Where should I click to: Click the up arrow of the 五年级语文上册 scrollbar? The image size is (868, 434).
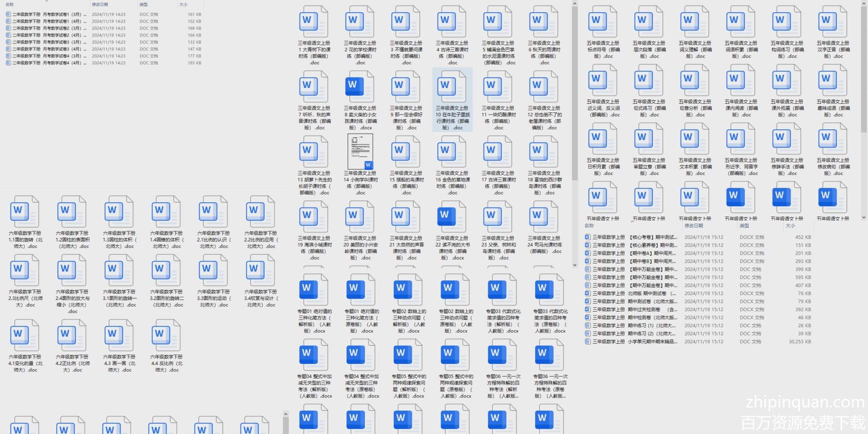[x=864, y=3]
